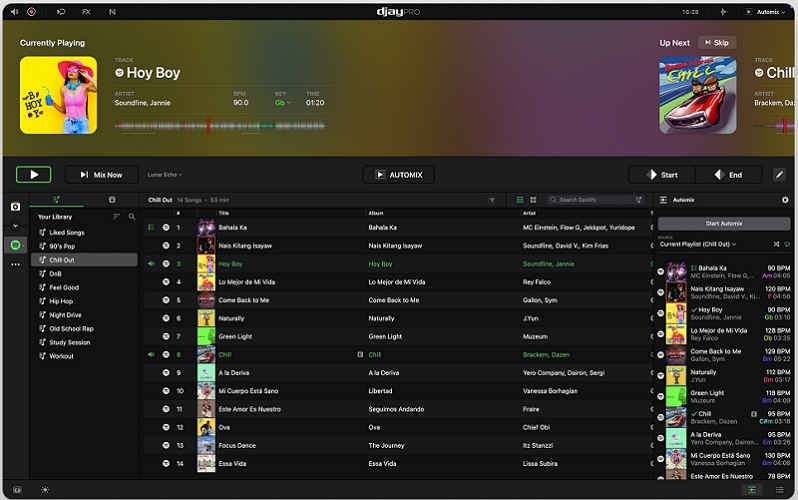The image size is (798, 500).
Task: Toggle Automix repeat
Action: [x=787, y=244]
